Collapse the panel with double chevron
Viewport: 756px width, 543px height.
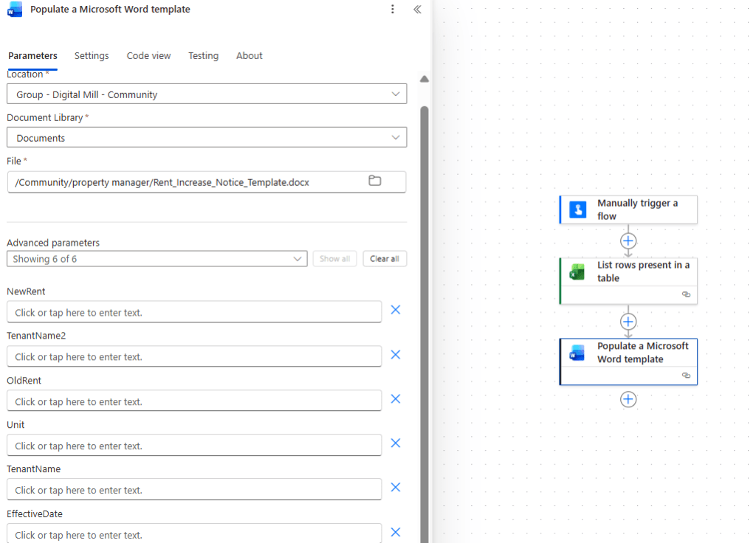click(x=418, y=9)
